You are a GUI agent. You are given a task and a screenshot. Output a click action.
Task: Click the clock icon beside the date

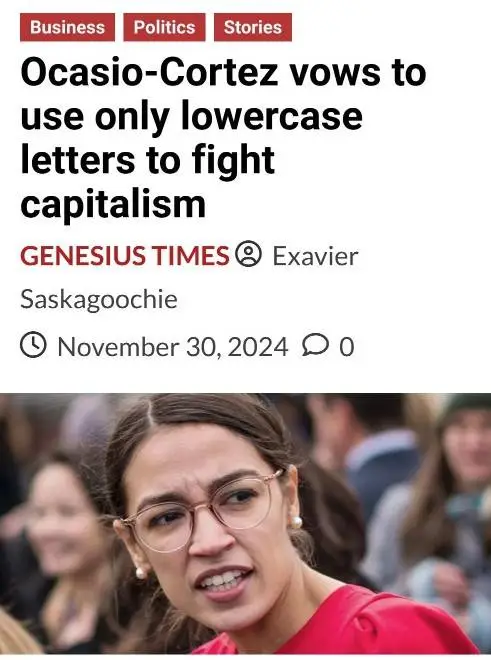click(33, 345)
